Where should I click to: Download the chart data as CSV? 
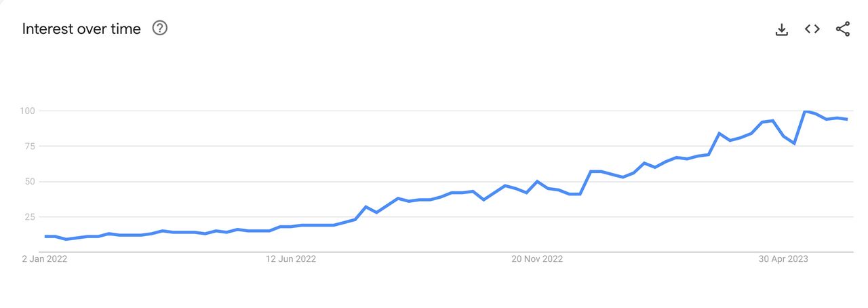point(782,29)
